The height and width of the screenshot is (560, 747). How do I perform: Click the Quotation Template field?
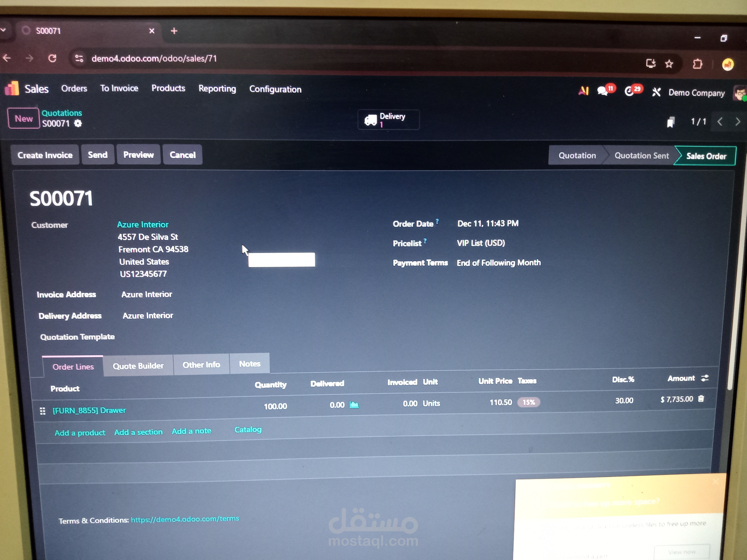(77, 337)
